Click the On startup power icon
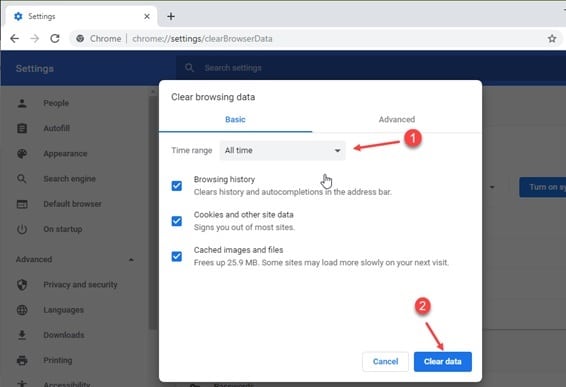The height and width of the screenshot is (387, 566). point(22,229)
